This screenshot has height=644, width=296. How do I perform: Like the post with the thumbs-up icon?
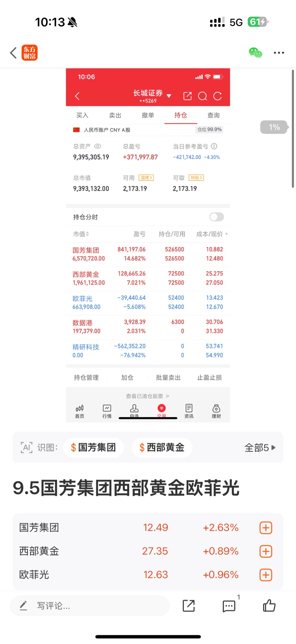[269, 605]
